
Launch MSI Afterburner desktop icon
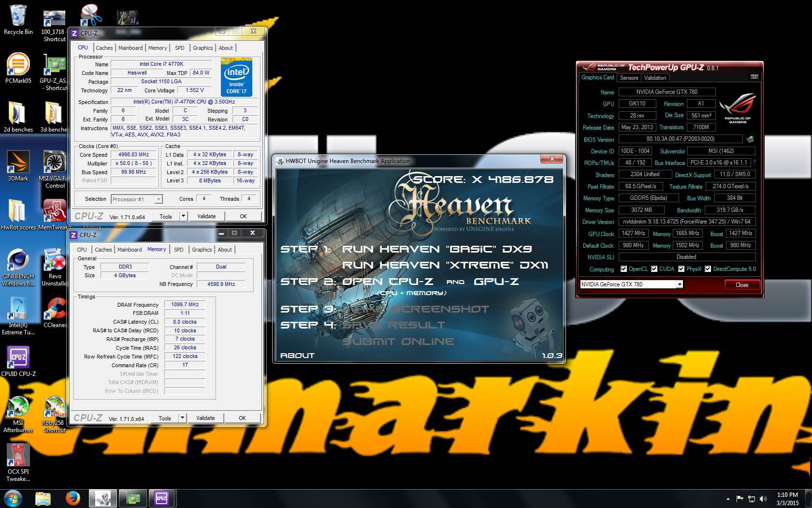click(x=18, y=414)
